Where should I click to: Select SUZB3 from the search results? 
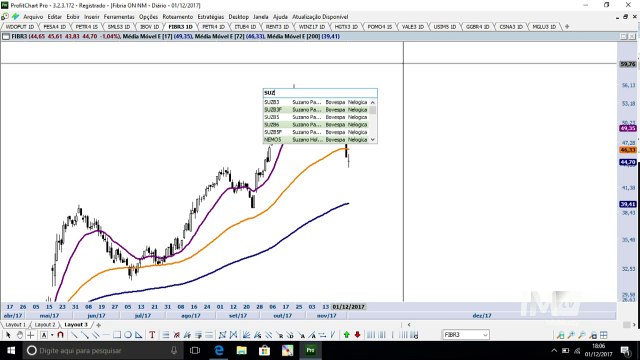pyautogui.click(x=316, y=102)
